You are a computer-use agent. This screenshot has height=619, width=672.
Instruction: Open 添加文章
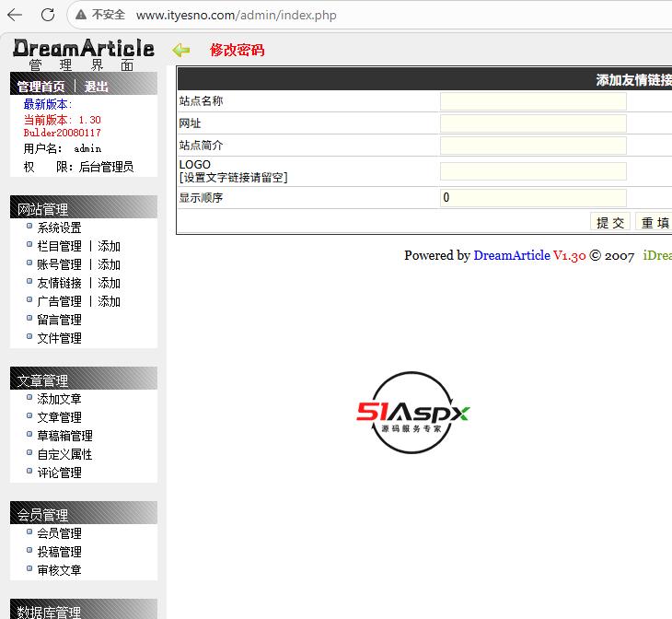pyautogui.click(x=59, y=399)
